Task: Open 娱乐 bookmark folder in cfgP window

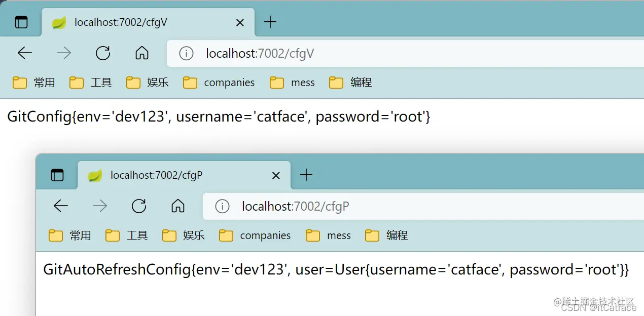Action: [x=184, y=235]
